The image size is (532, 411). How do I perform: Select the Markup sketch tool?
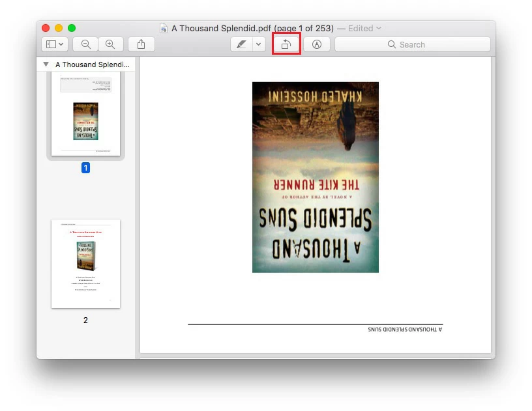pos(242,44)
